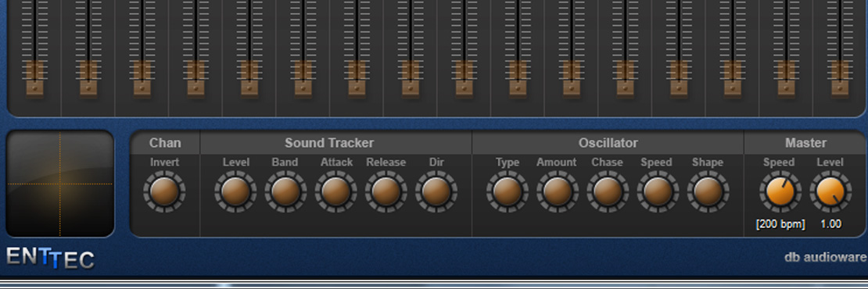Click the Oscillator Amount knob

[x=558, y=191]
